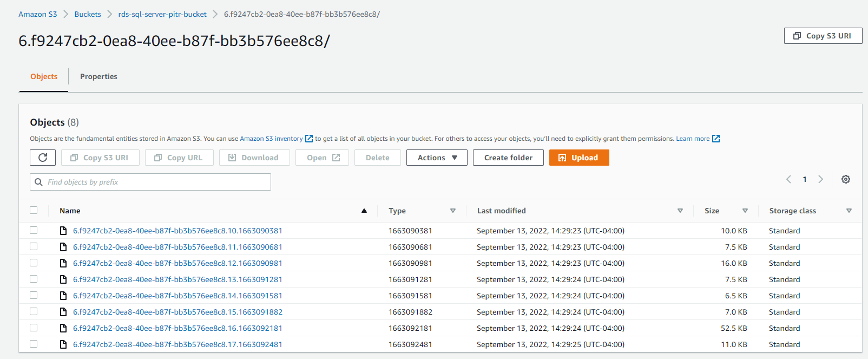Open table preferences gear icon
The height and width of the screenshot is (359, 868).
tap(845, 179)
